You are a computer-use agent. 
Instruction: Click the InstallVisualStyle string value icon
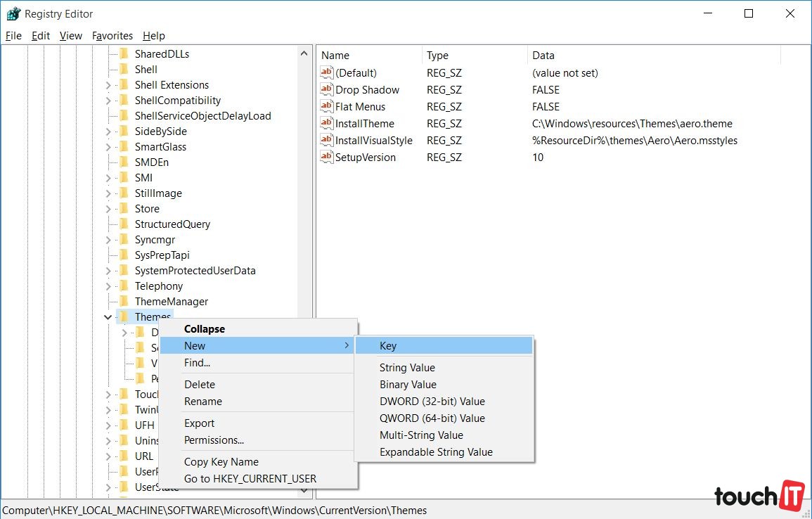(326, 141)
